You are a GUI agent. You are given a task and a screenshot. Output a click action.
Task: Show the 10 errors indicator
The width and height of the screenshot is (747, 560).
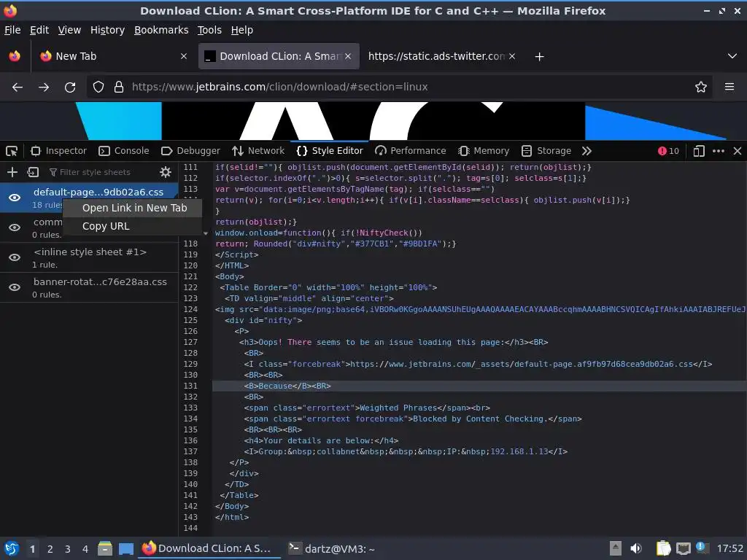click(x=668, y=151)
